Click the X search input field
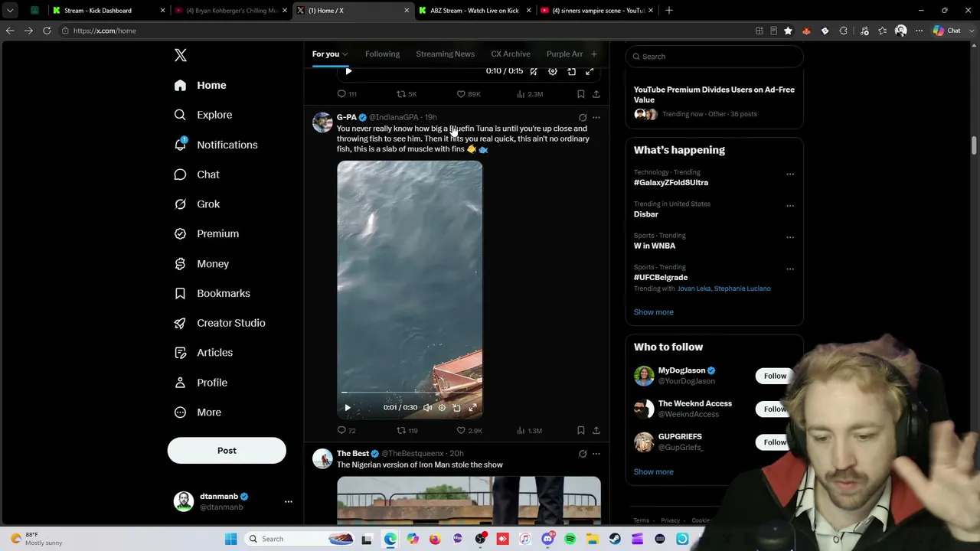Image resolution: width=980 pixels, height=551 pixels. (714, 57)
